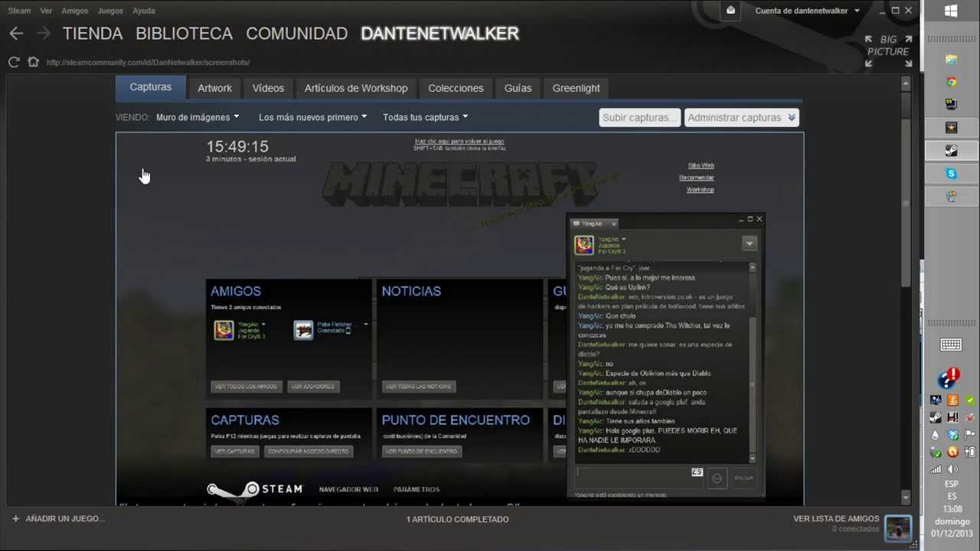980x551 pixels.
Task: Launch Google Chrome from the taskbar
Action: point(951,82)
